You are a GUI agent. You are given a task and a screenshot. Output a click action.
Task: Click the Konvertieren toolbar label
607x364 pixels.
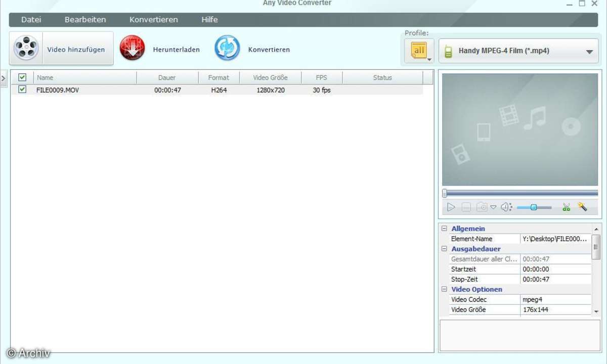(x=269, y=50)
